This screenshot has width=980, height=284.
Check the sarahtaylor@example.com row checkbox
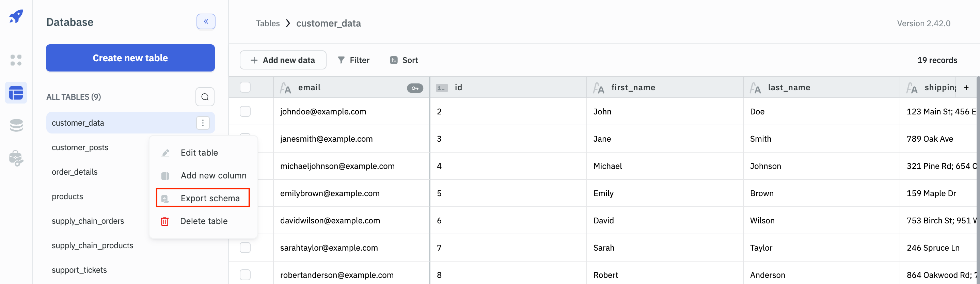click(245, 248)
